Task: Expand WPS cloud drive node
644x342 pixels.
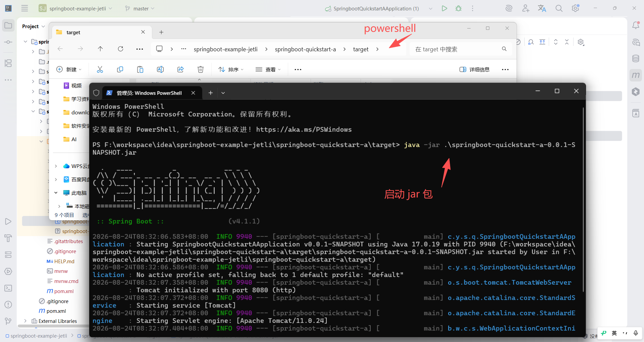Action: (56, 166)
